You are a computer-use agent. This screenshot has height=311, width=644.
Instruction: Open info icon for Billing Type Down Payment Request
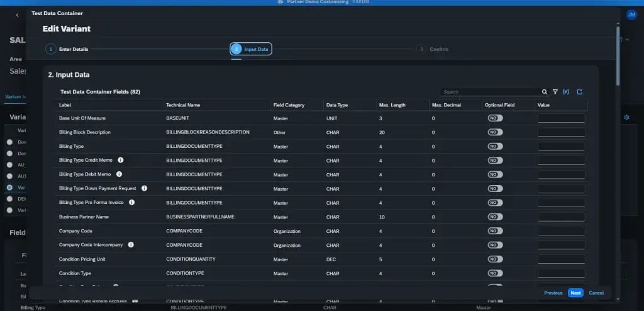click(x=144, y=188)
